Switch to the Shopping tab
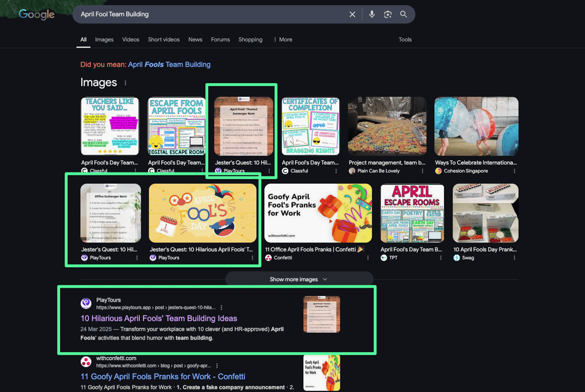Image resolution: width=585 pixels, height=392 pixels. [250, 39]
